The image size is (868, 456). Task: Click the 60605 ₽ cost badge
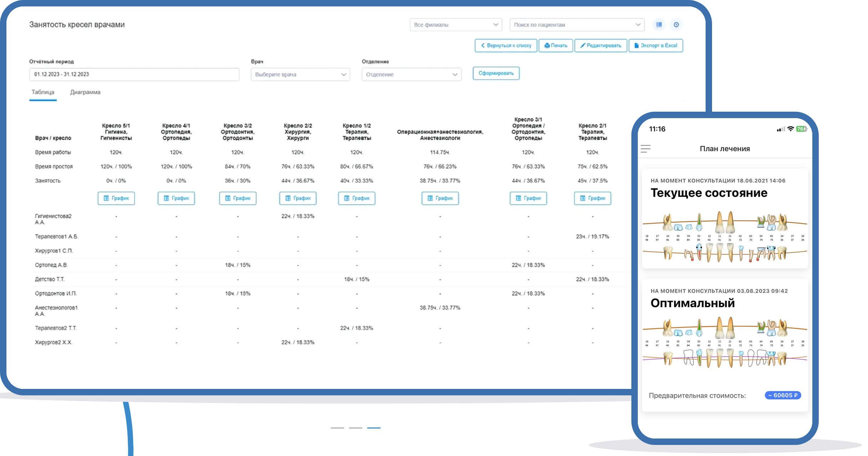783,395
